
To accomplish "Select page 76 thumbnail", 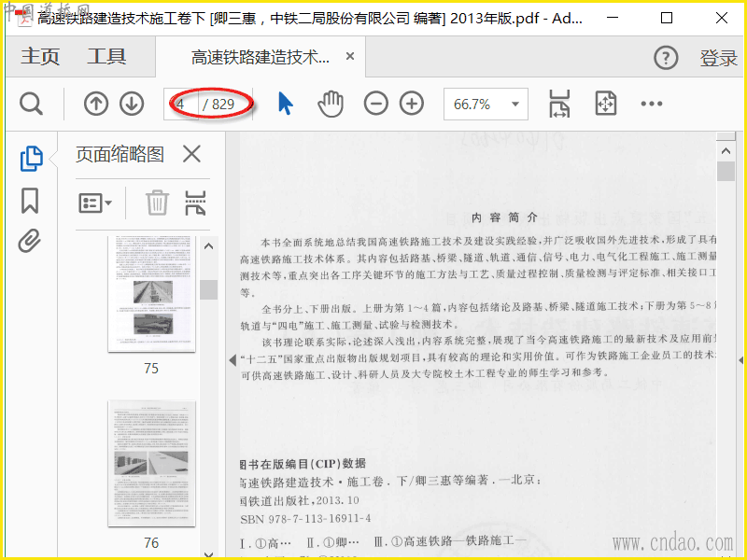I will [151, 464].
